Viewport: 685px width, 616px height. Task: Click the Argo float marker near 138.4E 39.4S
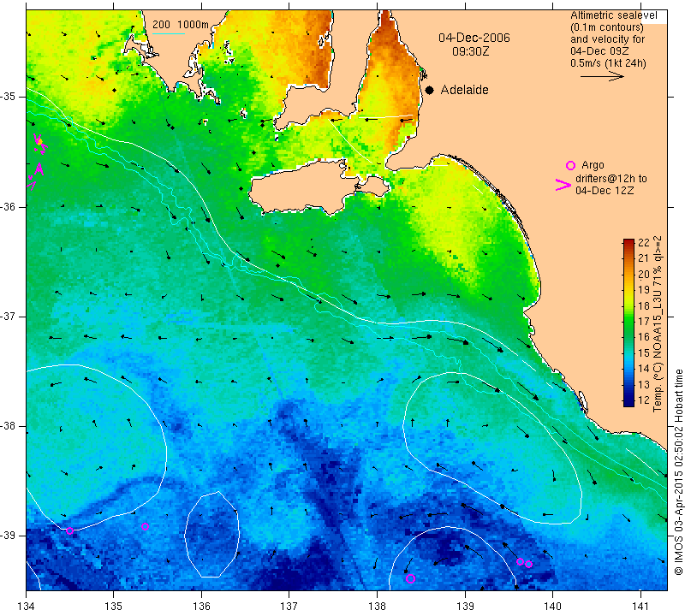pos(410,579)
